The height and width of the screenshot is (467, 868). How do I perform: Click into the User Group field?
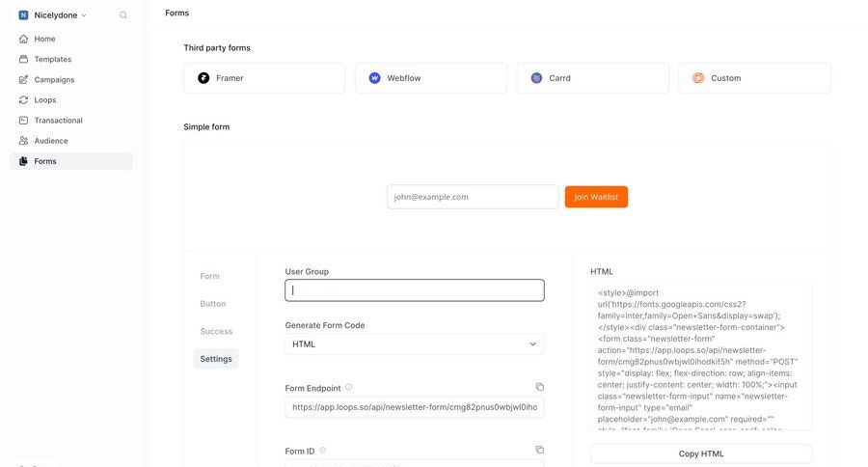tap(415, 289)
